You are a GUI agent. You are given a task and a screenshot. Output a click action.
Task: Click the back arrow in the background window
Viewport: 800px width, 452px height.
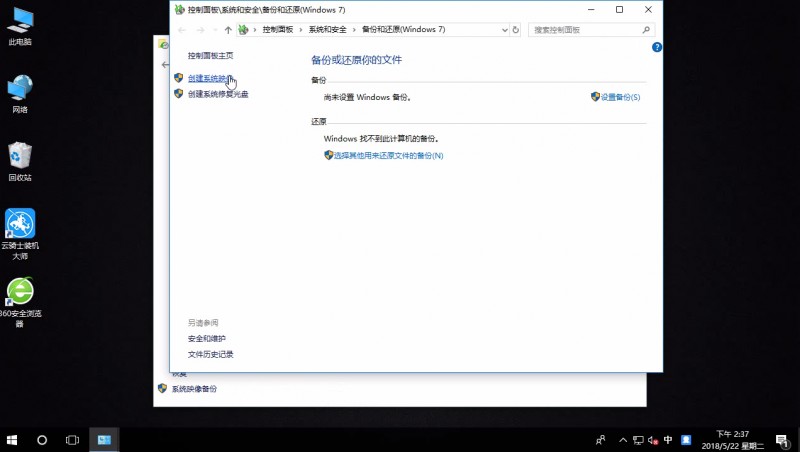click(164, 65)
